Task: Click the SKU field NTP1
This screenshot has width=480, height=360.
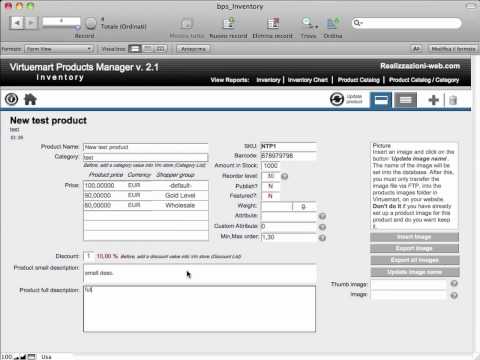Action: click(x=288, y=146)
